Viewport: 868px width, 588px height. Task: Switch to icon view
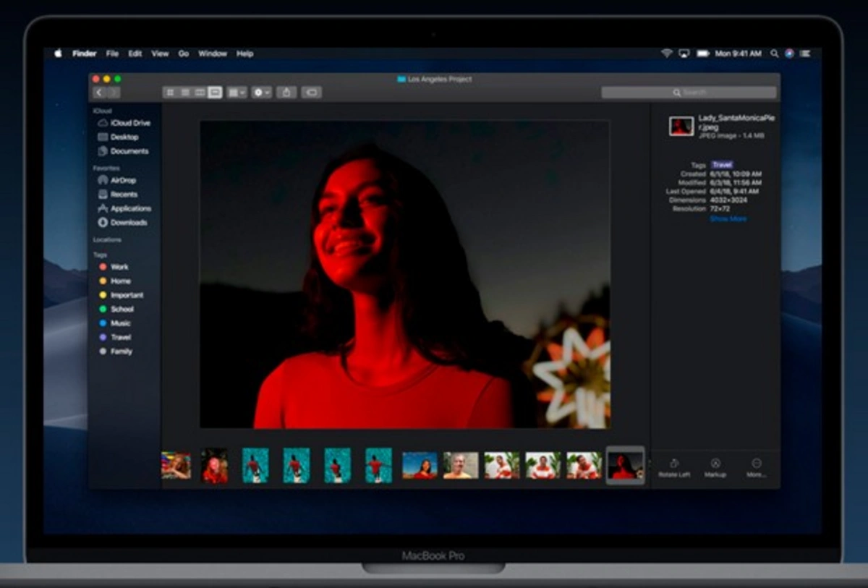click(171, 93)
